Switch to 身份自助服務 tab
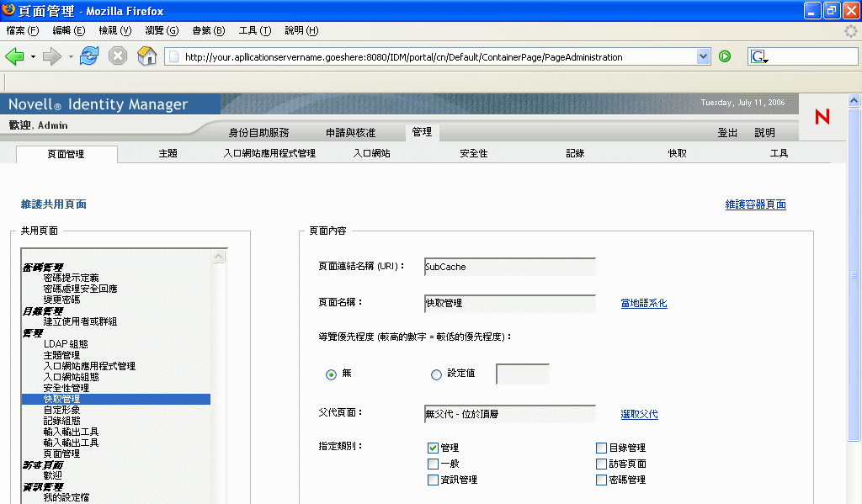The width and height of the screenshot is (862, 504). point(258,132)
